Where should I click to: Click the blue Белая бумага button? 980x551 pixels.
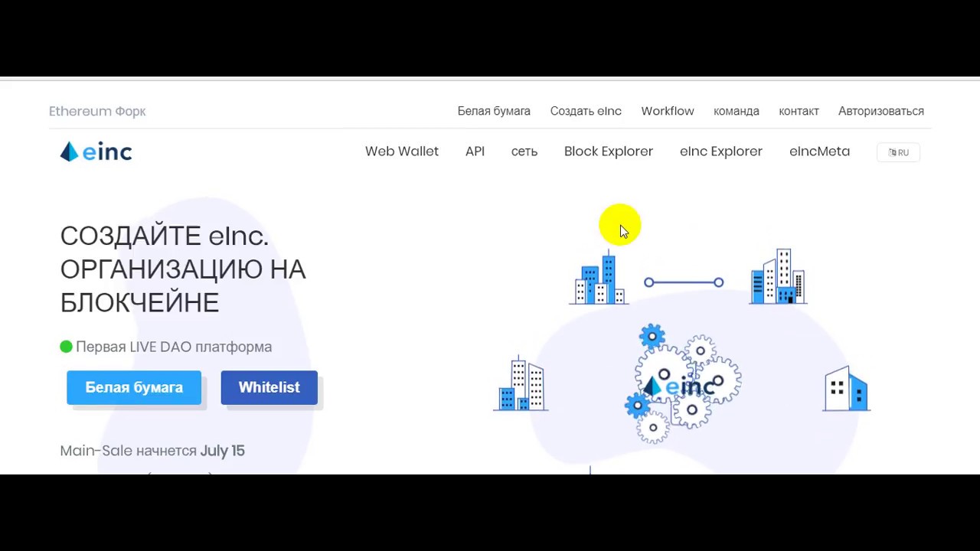[x=134, y=387]
